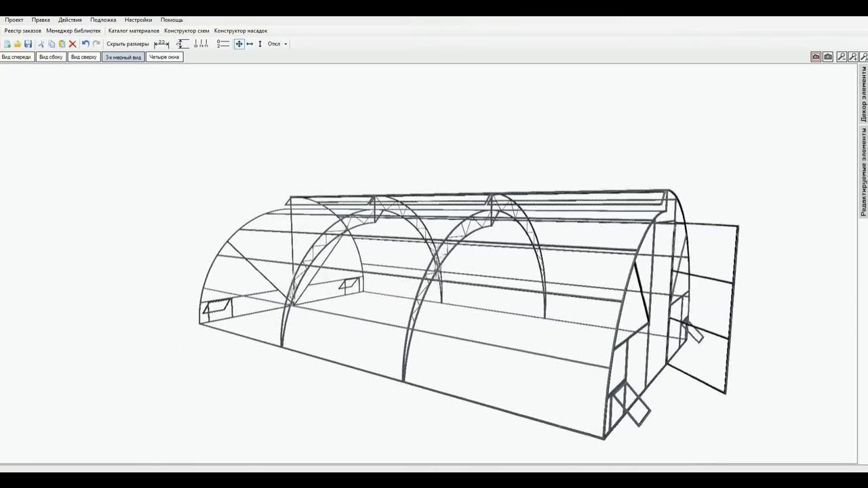Paste with the clipboard icon

(62, 43)
